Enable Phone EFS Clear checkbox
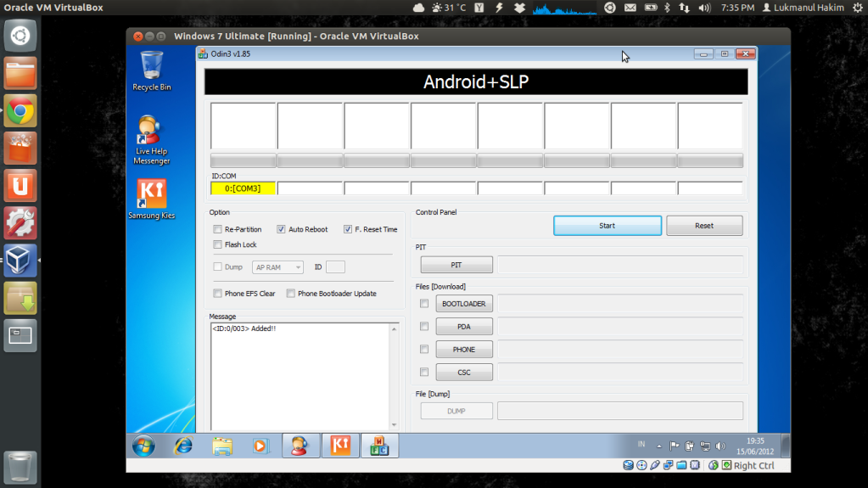Image resolution: width=868 pixels, height=488 pixels. tap(217, 294)
